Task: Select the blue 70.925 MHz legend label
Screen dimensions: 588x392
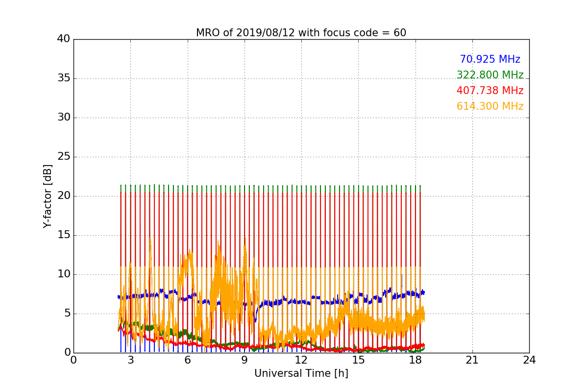Action: tap(490, 59)
